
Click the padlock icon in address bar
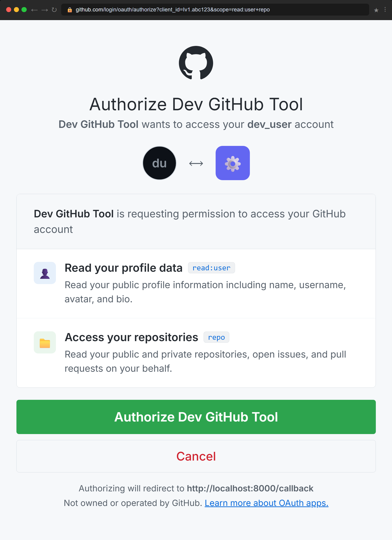69,10
